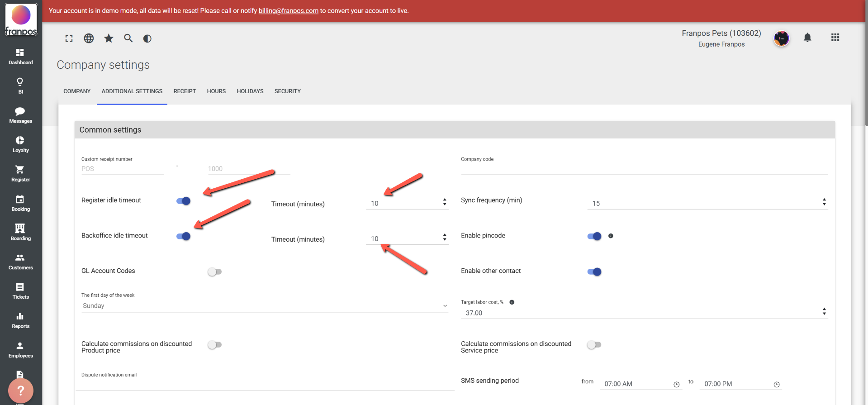This screenshot has height=405, width=868.
Task: Open the Security tab
Action: click(x=287, y=91)
